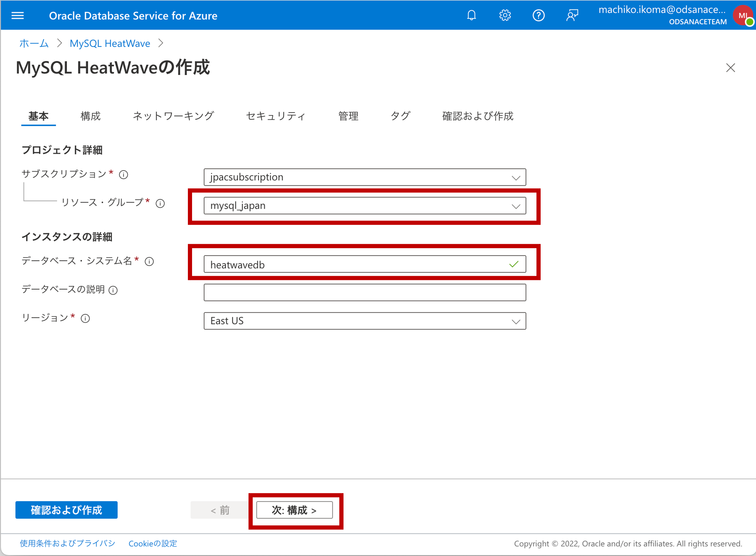
Task: Click info icon next to リージョン
Action: (x=85, y=318)
